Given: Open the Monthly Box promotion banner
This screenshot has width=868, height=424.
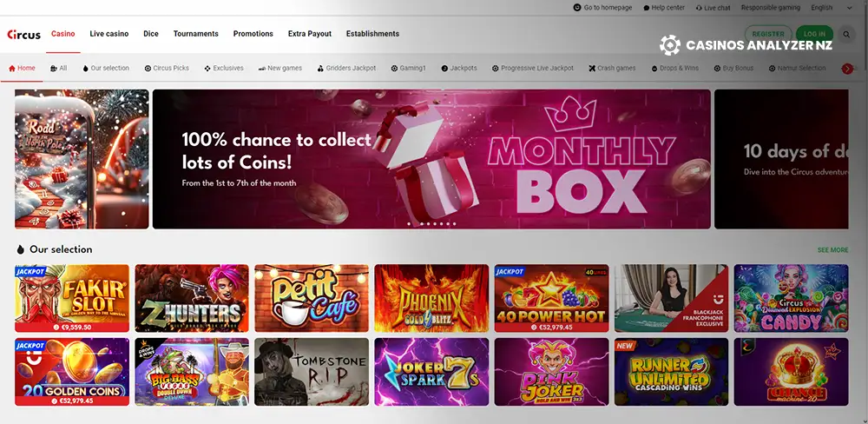Looking at the screenshot, I should point(431,159).
